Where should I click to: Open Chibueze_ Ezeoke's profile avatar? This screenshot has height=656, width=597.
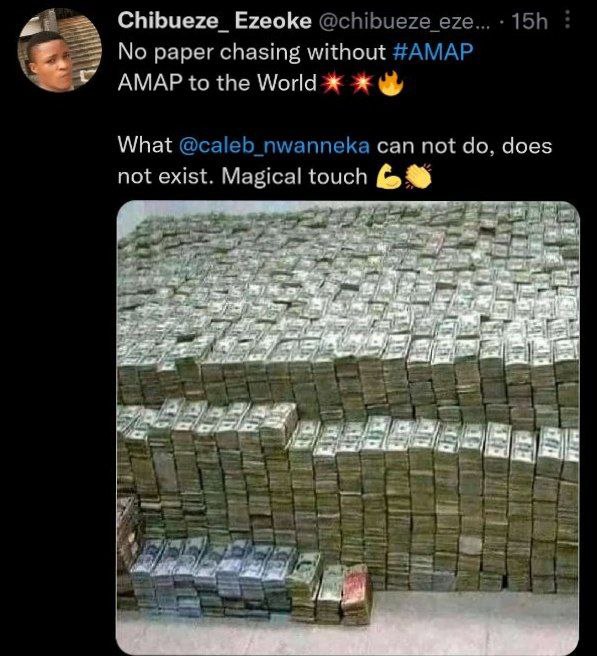click(59, 50)
